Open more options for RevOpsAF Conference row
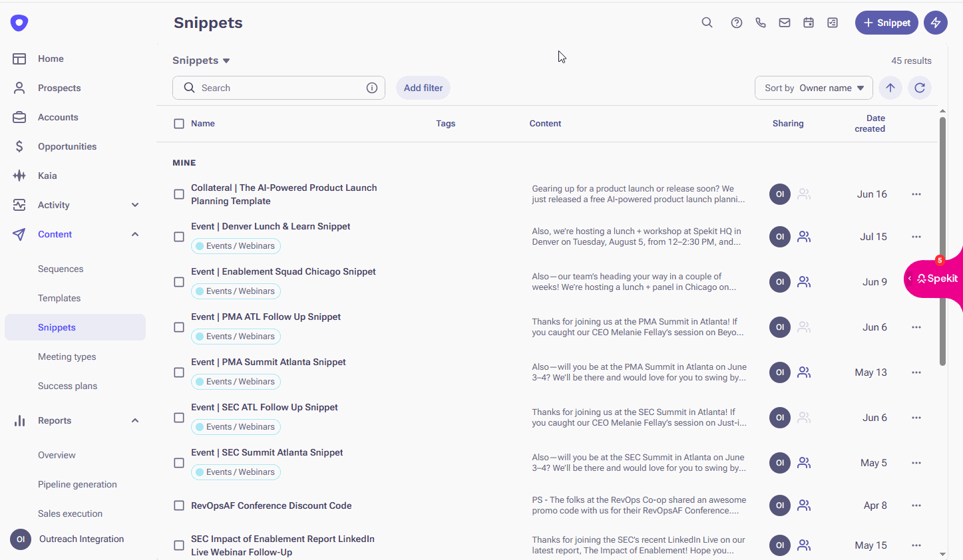 coord(916,505)
